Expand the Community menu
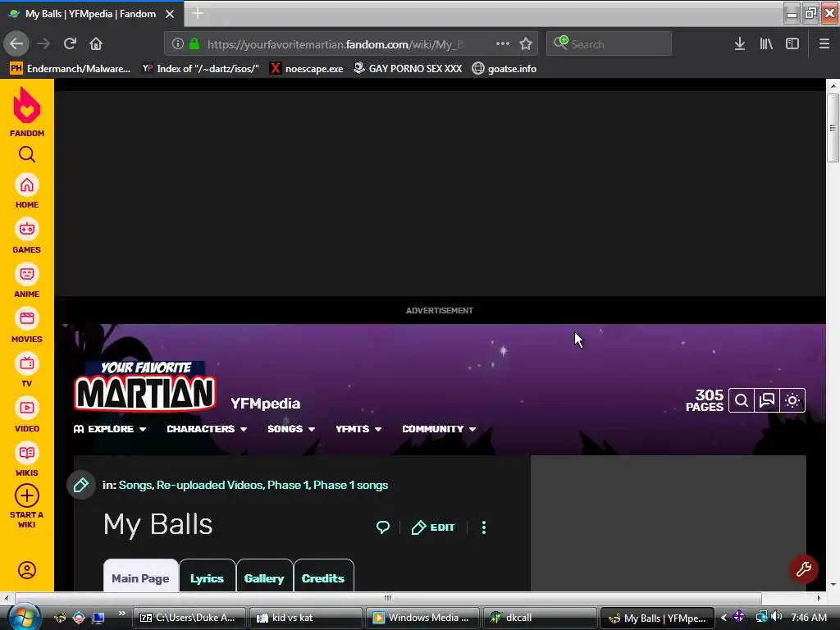Viewport: 840px width, 630px height. [439, 429]
